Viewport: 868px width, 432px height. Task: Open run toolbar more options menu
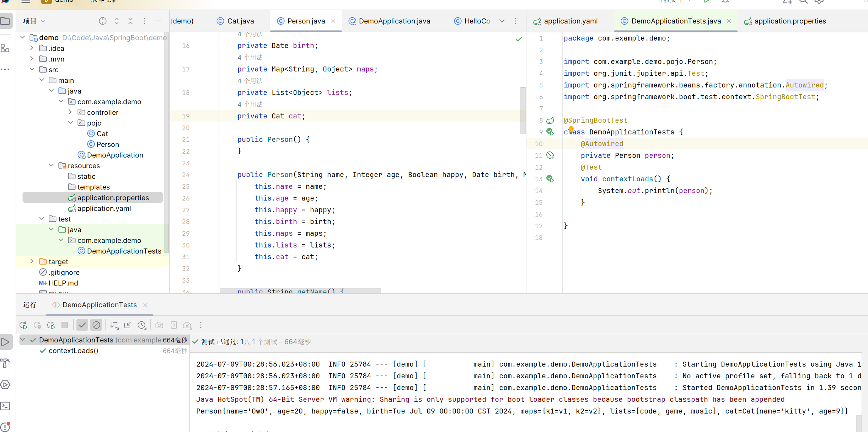(x=201, y=325)
